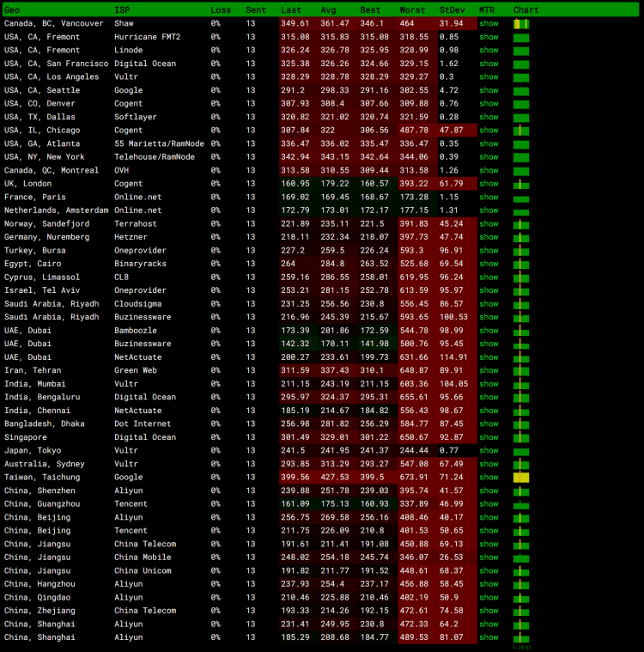This screenshot has height=652, width=644.
Task: Select the "India, Bengaluru" geo cell
Action: [x=42, y=397]
